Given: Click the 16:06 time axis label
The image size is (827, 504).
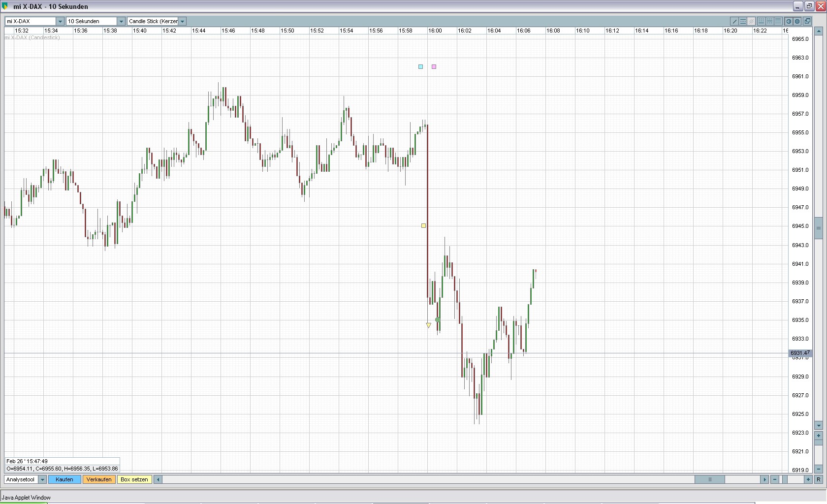Looking at the screenshot, I should pyautogui.click(x=524, y=31).
